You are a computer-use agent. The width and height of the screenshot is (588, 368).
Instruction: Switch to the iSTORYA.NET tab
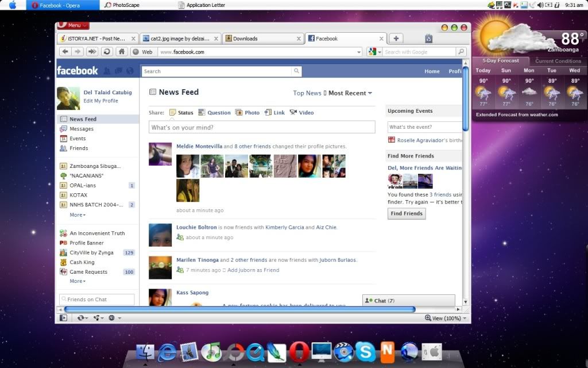pyautogui.click(x=98, y=39)
